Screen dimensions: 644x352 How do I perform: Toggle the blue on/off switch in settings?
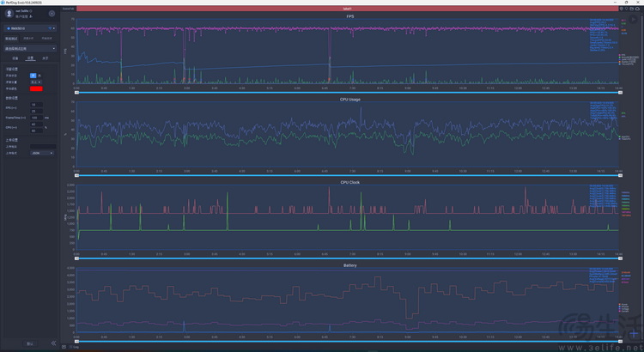[x=33, y=75]
